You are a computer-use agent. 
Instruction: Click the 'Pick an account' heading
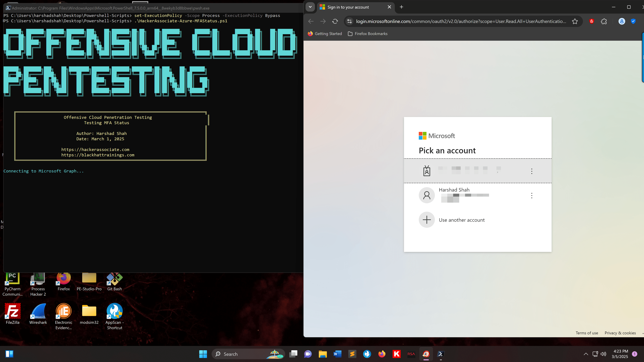click(x=447, y=151)
